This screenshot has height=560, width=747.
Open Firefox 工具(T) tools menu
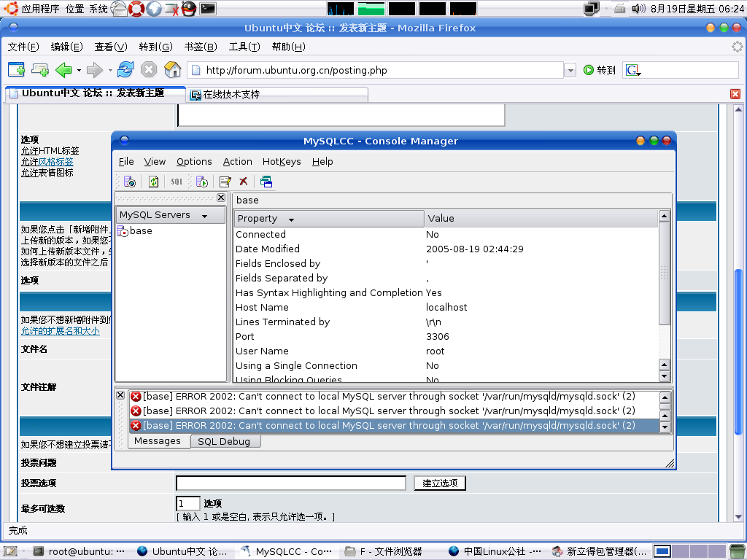244,47
